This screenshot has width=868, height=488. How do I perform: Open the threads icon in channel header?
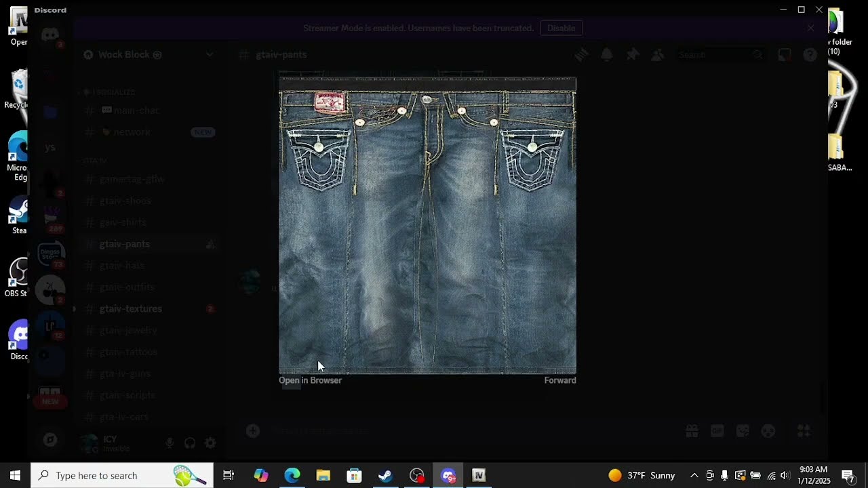581,55
